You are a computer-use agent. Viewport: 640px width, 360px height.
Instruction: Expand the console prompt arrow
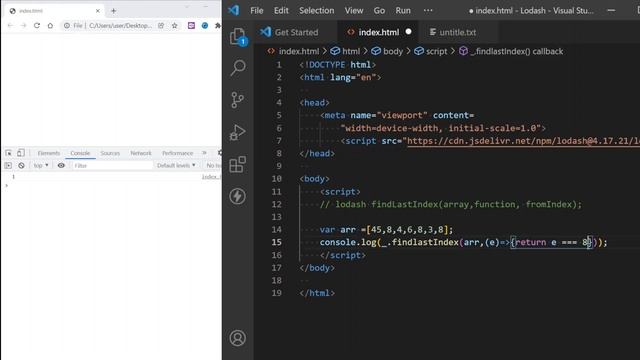point(6,186)
